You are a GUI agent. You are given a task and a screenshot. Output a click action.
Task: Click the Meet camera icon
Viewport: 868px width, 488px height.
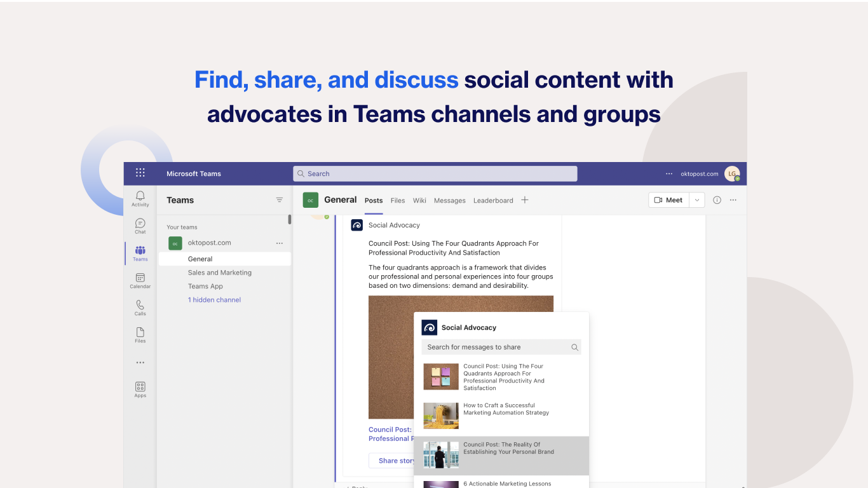658,200
